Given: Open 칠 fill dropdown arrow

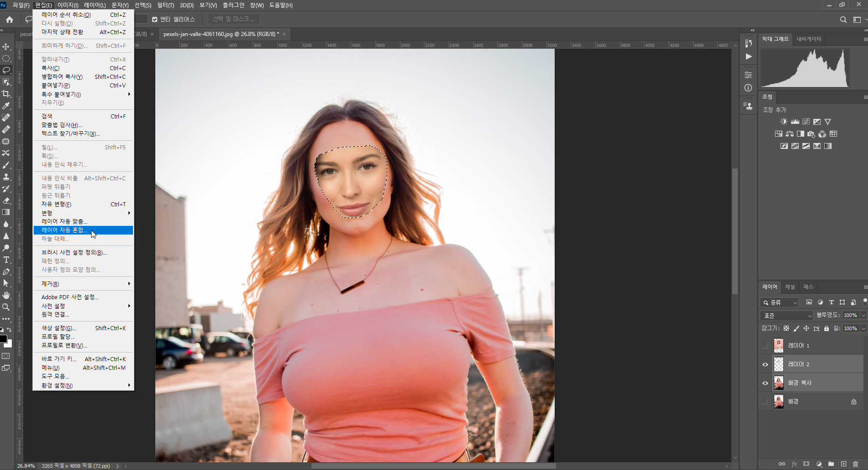Looking at the screenshot, I should click(x=863, y=328).
